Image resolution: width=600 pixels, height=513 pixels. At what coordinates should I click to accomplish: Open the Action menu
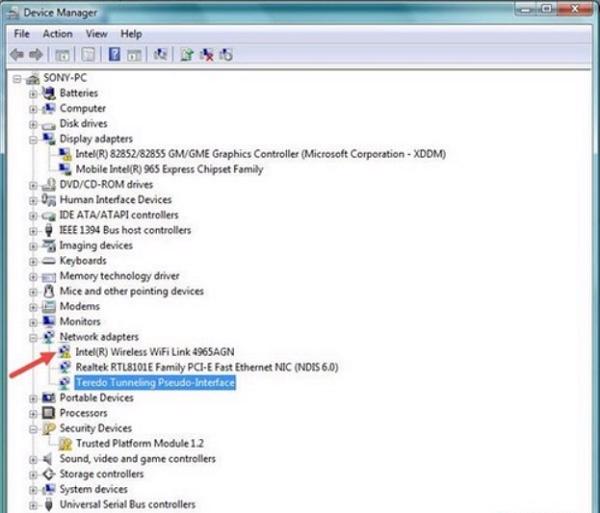[57, 34]
